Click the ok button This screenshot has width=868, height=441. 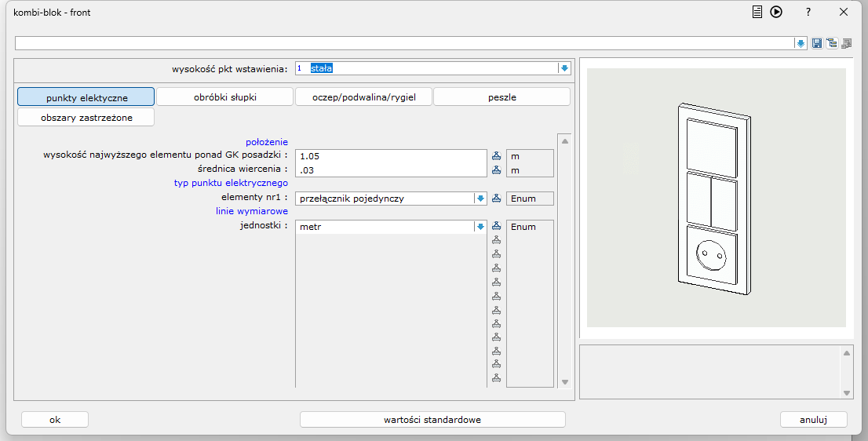pyautogui.click(x=55, y=420)
